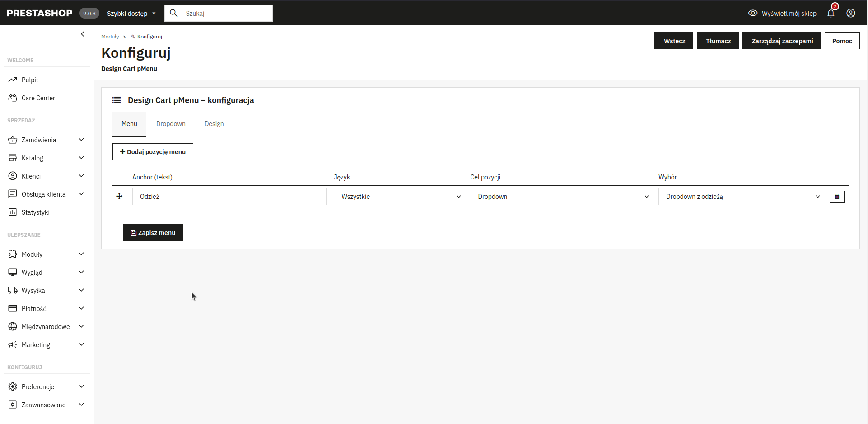Expand the Moduły submenu chevron
The width and height of the screenshot is (868, 424).
tap(81, 254)
